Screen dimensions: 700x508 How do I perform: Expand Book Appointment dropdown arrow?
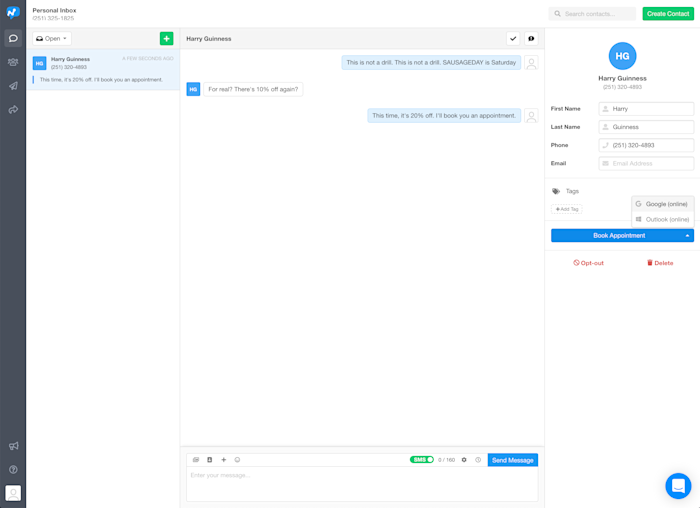[687, 235]
